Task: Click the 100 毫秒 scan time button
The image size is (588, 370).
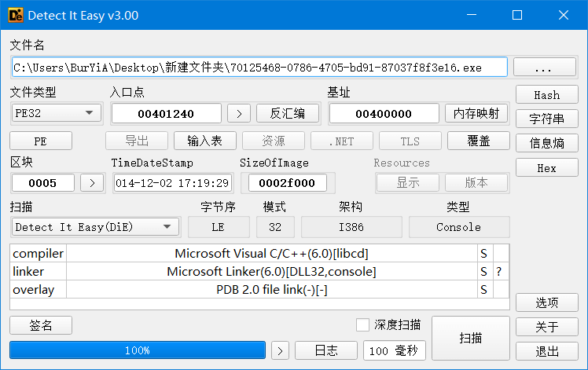Action: pyautogui.click(x=394, y=350)
